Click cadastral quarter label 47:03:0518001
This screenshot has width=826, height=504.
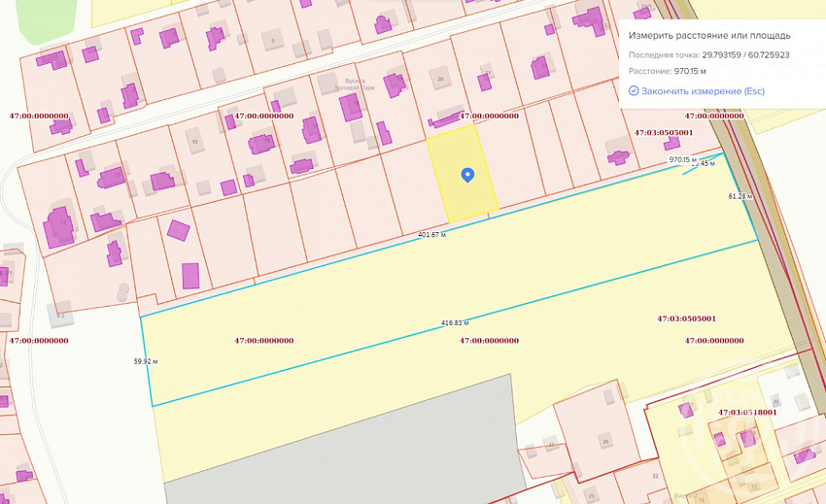pos(747,413)
